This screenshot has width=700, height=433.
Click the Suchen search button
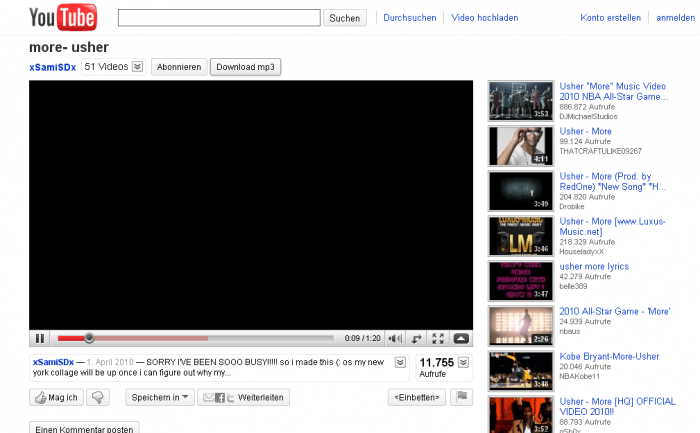[345, 18]
